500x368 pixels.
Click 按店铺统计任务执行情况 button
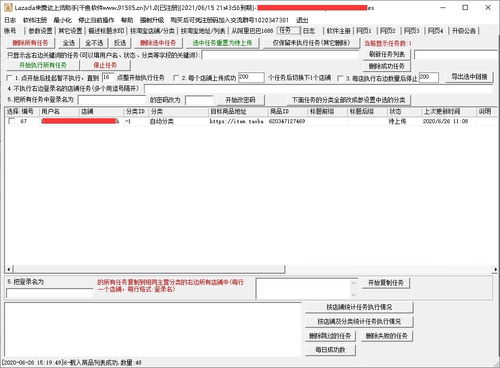click(x=359, y=307)
